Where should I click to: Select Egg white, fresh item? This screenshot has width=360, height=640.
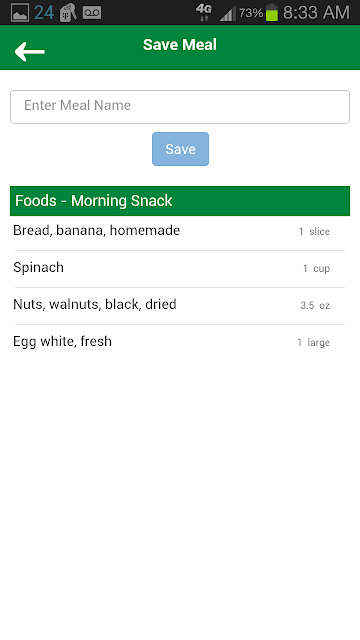180,342
